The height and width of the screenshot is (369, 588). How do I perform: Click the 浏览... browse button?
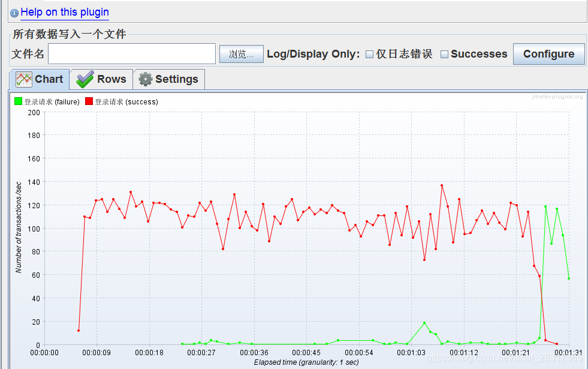[x=241, y=54]
